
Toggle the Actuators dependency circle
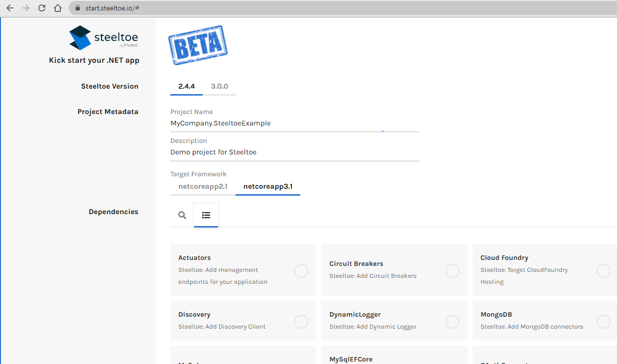pyautogui.click(x=301, y=271)
